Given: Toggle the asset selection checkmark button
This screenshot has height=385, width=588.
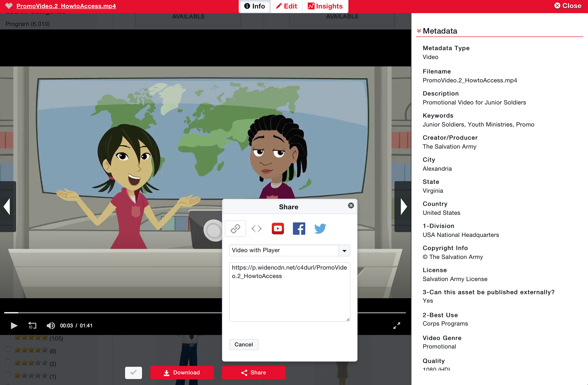Looking at the screenshot, I should 134,373.
